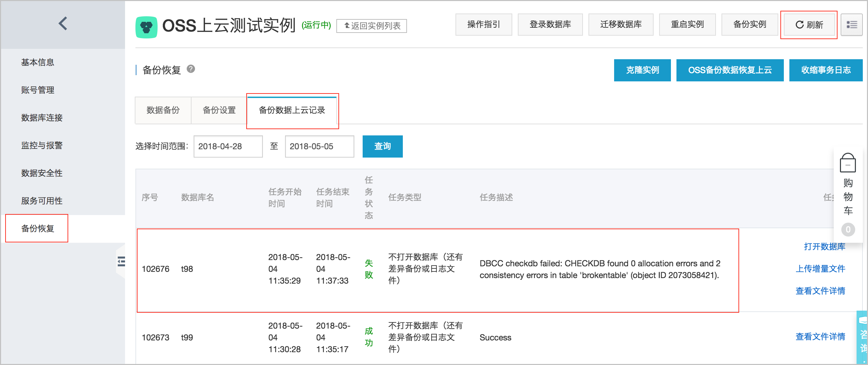The image size is (868, 365).
Task: Click 任务描述 column header
Action: pyautogui.click(x=496, y=198)
